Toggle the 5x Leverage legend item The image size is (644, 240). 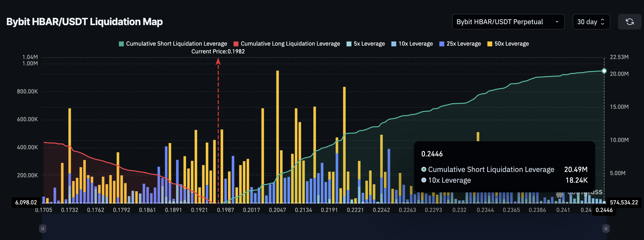tap(366, 44)
